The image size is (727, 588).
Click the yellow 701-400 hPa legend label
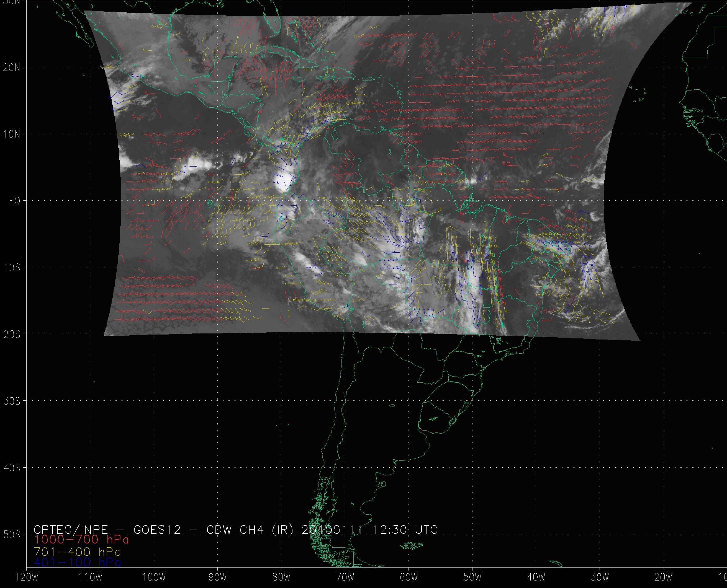tap(77, 551)
